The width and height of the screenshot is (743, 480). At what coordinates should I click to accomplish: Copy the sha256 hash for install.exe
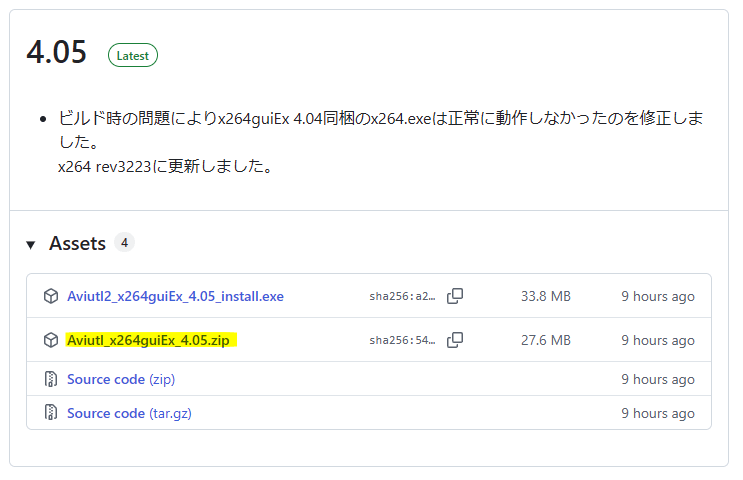(x=455, y=296)
